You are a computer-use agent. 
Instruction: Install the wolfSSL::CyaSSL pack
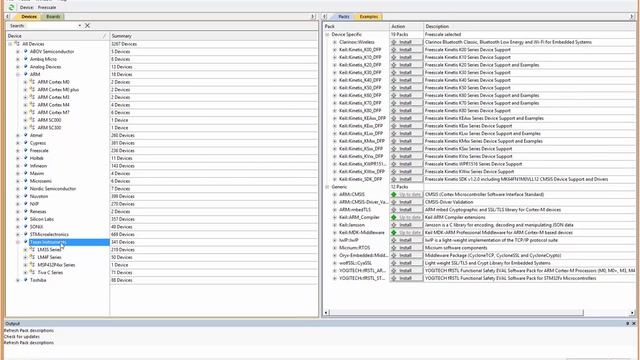pyautogui.click(x=406, y=263)
